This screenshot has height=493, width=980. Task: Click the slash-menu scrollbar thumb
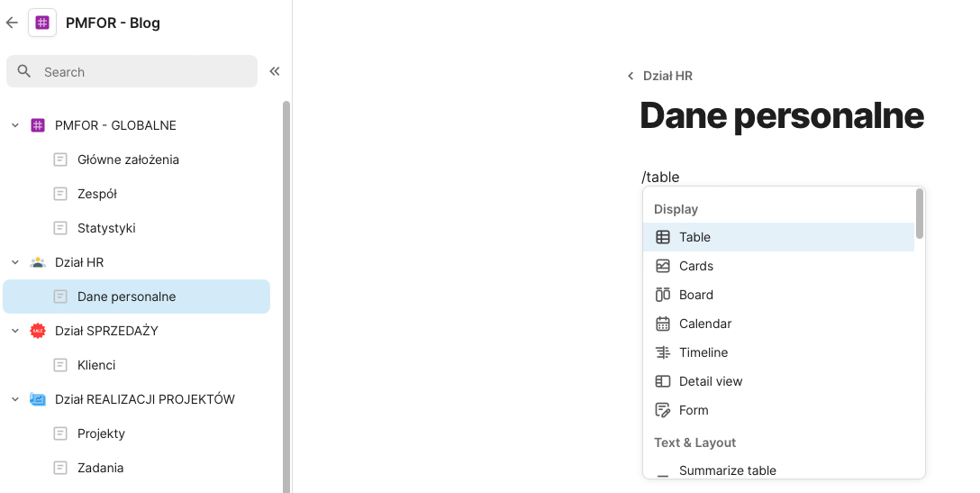point(920,214)
